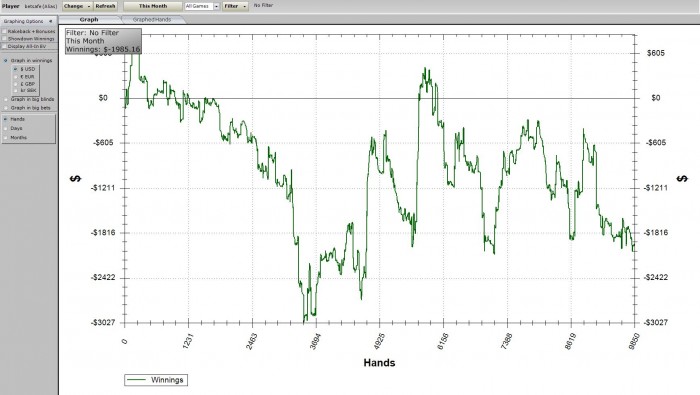Enable the Rakeback + Bonuses checkbox
The height and width of the screenshot is (395, 700).
4,31
